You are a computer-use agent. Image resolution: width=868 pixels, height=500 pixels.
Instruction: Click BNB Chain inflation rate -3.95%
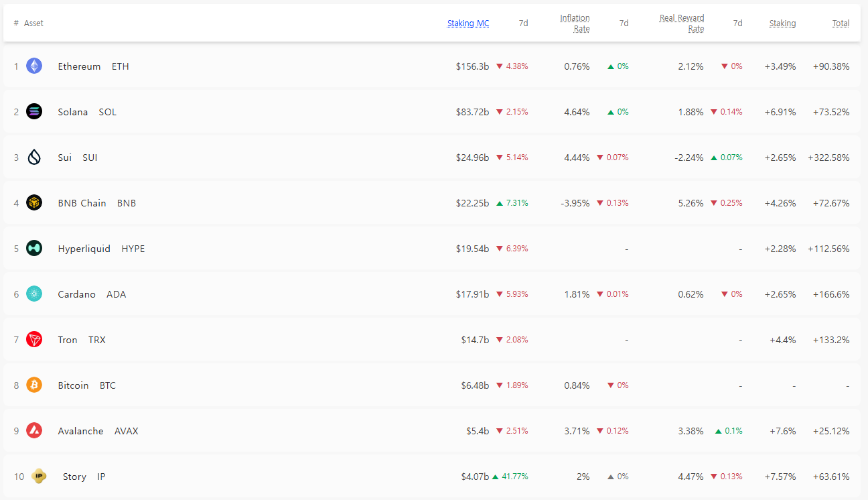pos(575,203)
